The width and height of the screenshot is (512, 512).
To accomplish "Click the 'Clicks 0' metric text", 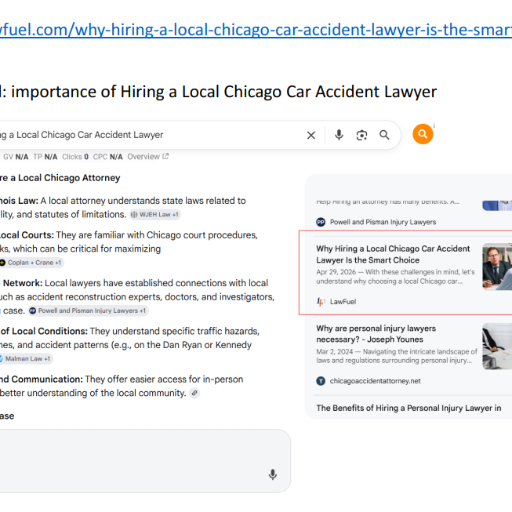I will [x=75, y=157].
